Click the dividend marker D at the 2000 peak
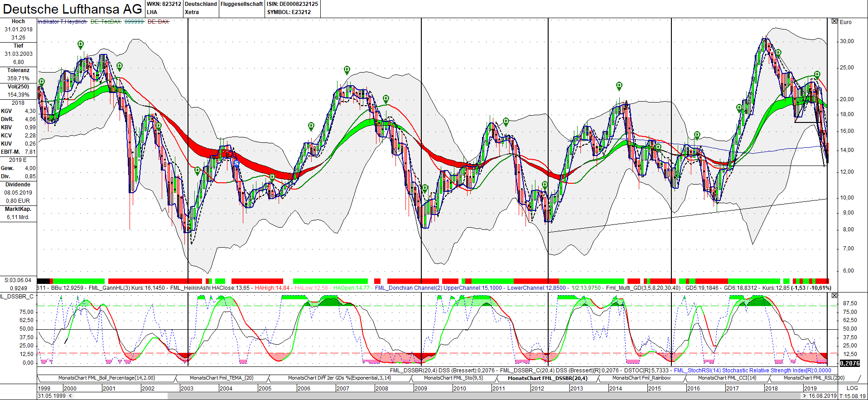Screen dimensions: 868x400 80,44
